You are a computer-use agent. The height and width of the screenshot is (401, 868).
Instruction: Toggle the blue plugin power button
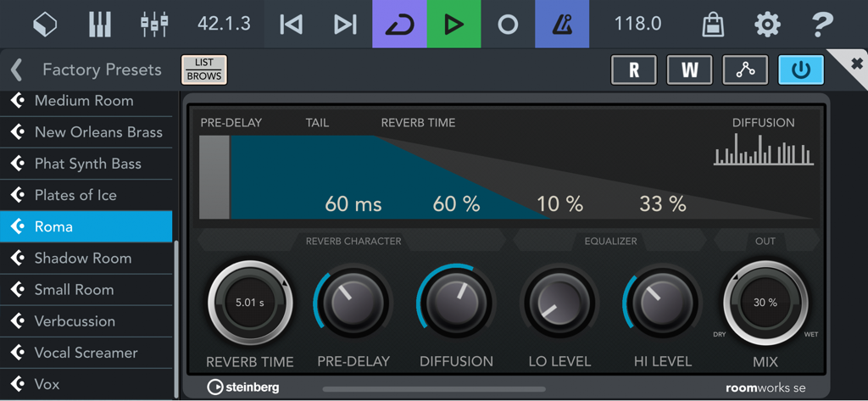click(801, 70)
